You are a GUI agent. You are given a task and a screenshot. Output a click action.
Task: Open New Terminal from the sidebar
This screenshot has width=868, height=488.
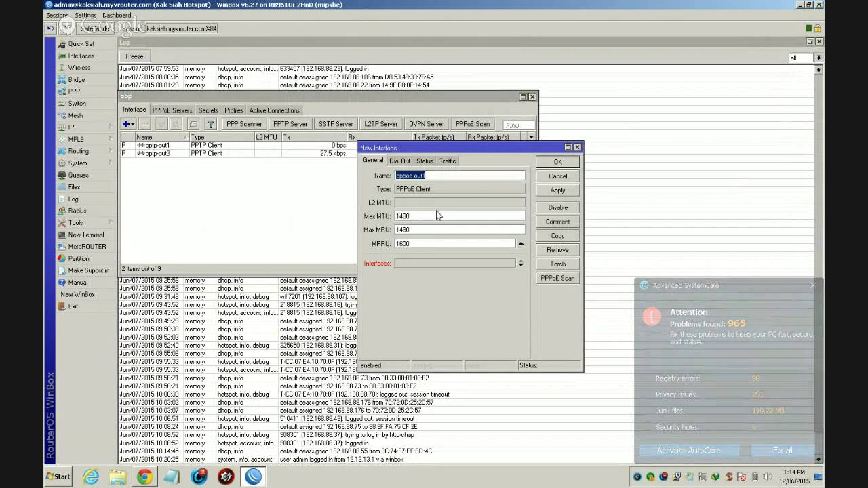pyautogui.click(x=85, y=235)
